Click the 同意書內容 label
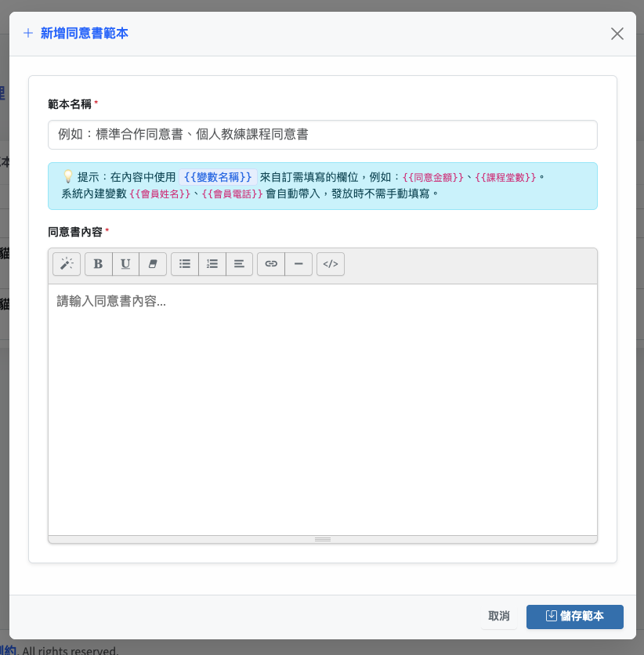The image size is (644, 655). [x=75, y=232]
